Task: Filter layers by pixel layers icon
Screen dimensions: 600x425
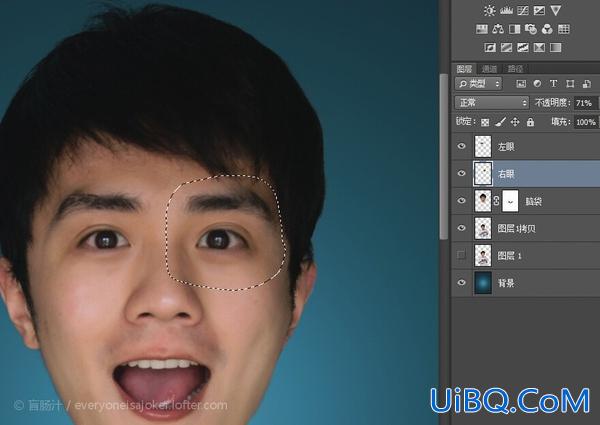Action: [x=521, y=84]
